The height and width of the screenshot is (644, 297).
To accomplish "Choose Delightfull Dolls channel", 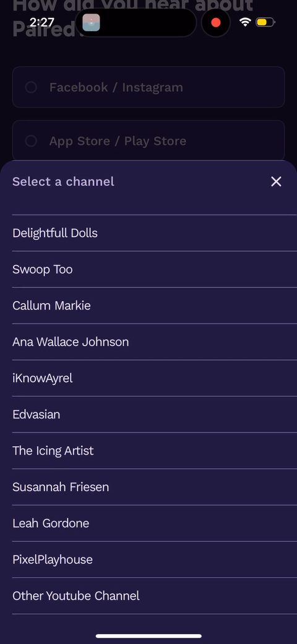I will (155, 233).
